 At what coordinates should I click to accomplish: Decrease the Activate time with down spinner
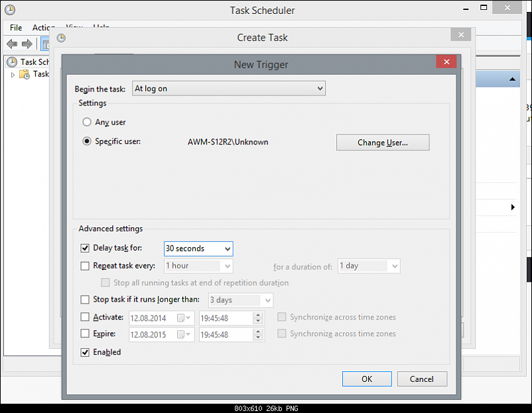point(258,321)
